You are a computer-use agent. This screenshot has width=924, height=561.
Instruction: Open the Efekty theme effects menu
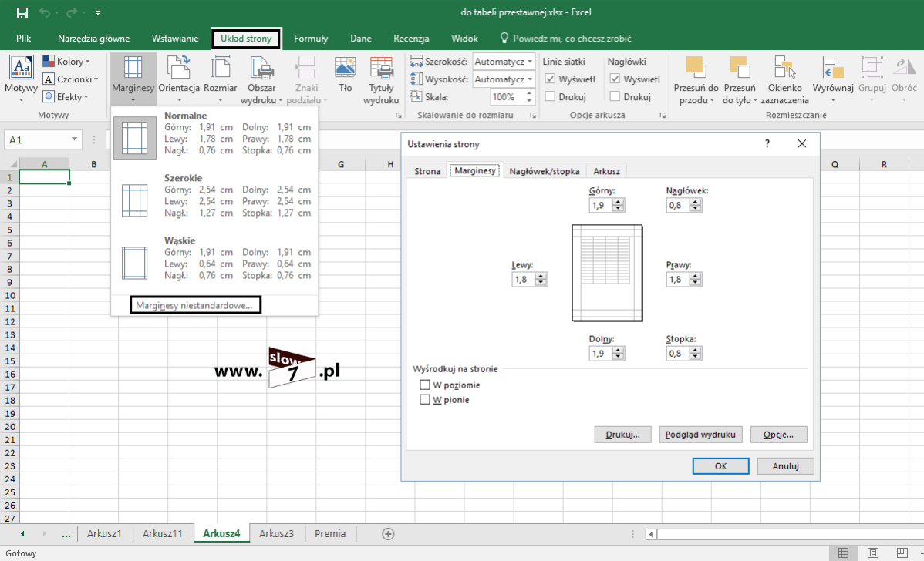[66, 96]
